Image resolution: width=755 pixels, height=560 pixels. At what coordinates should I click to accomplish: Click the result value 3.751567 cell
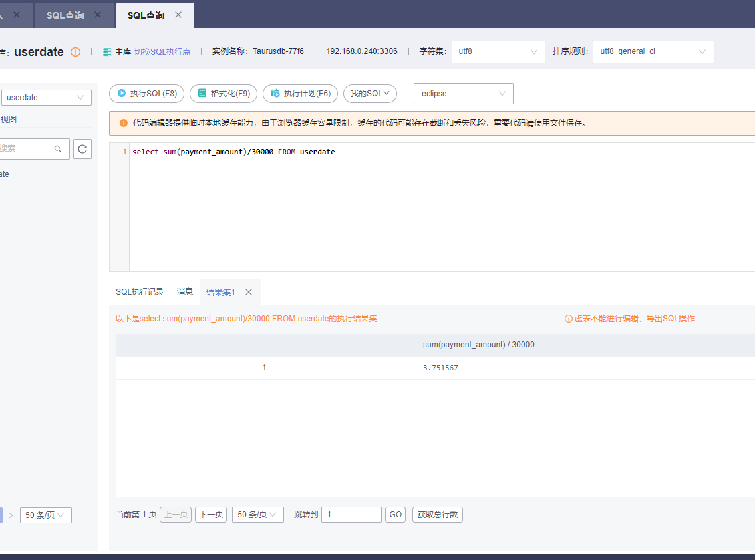point(440,368)
